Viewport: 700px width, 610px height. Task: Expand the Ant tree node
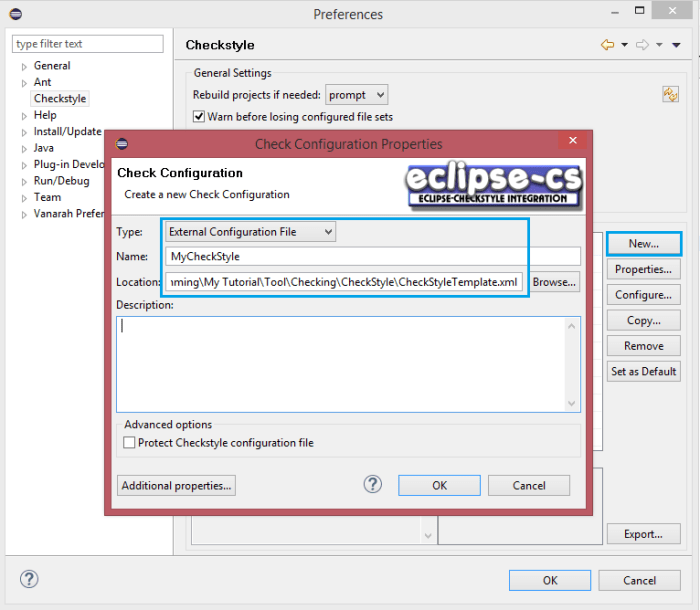pos(24,83)
